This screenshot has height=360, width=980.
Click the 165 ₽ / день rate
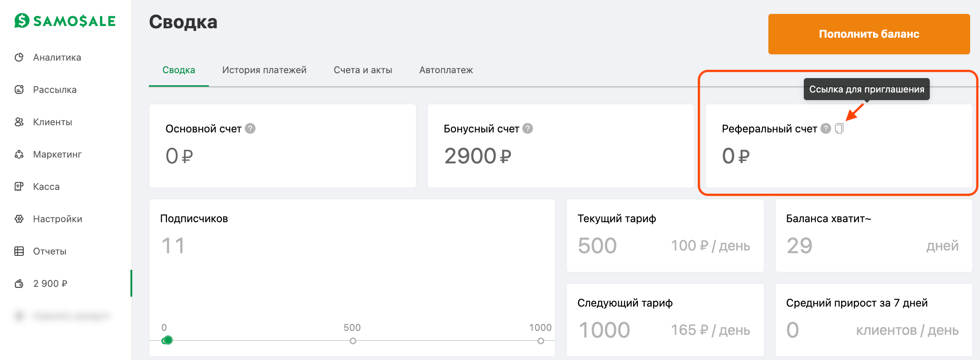pyautogui.click(x=710, y=330)
